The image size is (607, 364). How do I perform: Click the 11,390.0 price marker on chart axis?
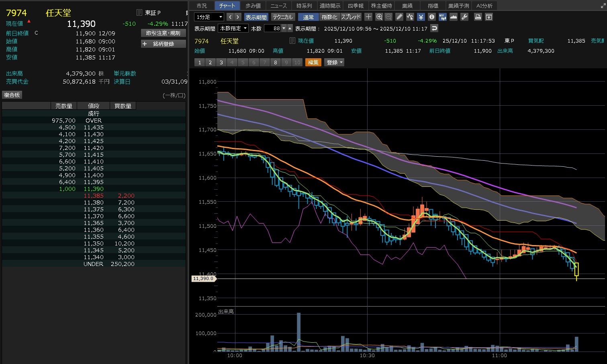[x=203, y=278]
